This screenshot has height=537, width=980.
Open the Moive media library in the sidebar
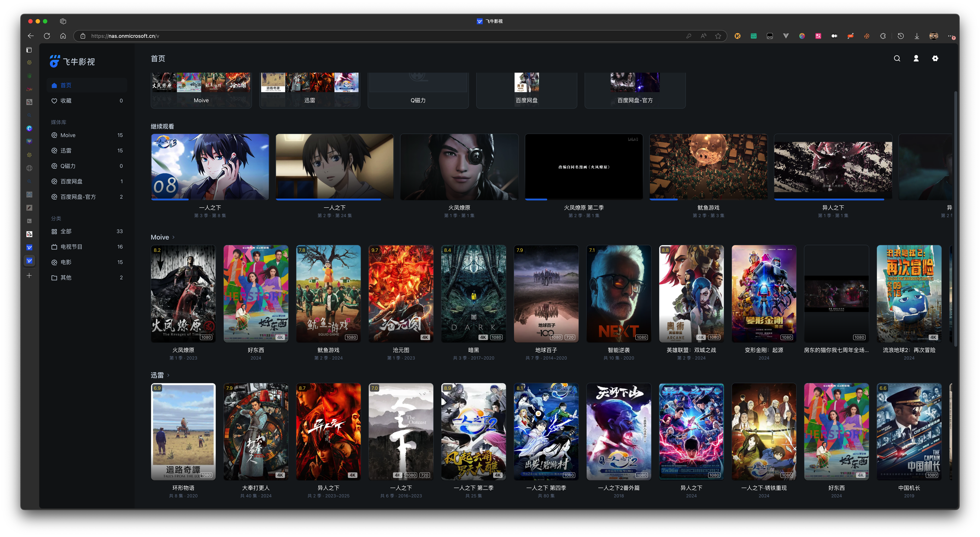(x=87, y=135)
